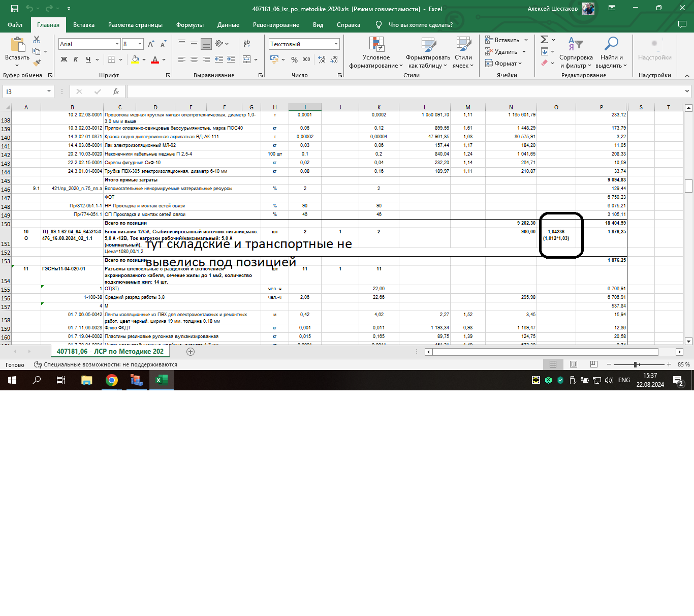Expand the Текстовый number format dropdown
Viewport: 694px width, 616px height.
[336, 44]
